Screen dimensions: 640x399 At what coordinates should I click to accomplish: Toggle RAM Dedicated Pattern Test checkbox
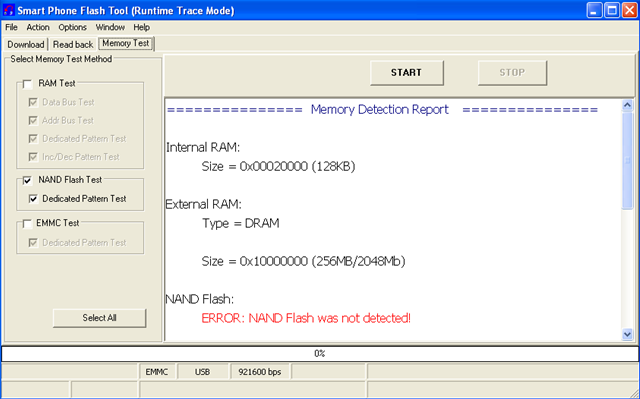click(33, 139)
